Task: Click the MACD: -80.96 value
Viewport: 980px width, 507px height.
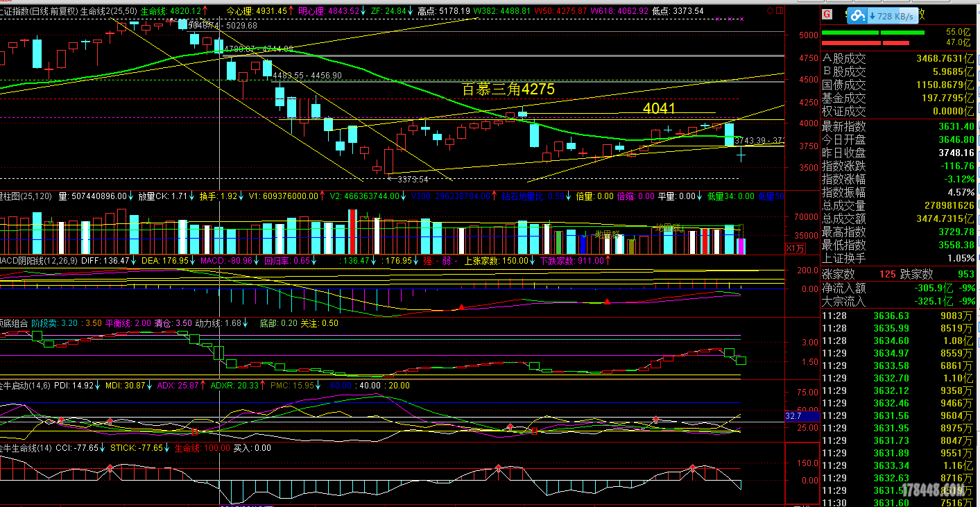Action: tap(227, 260)
